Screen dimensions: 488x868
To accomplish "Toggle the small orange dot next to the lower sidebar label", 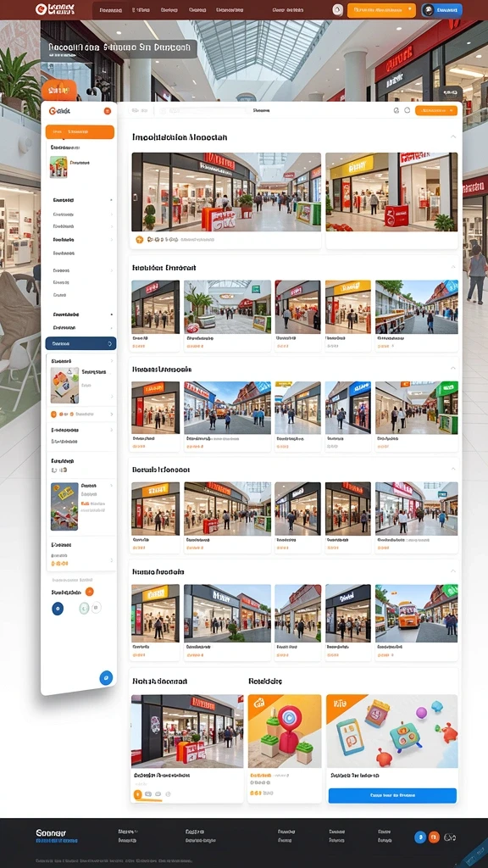I will [x=90, y=592].
